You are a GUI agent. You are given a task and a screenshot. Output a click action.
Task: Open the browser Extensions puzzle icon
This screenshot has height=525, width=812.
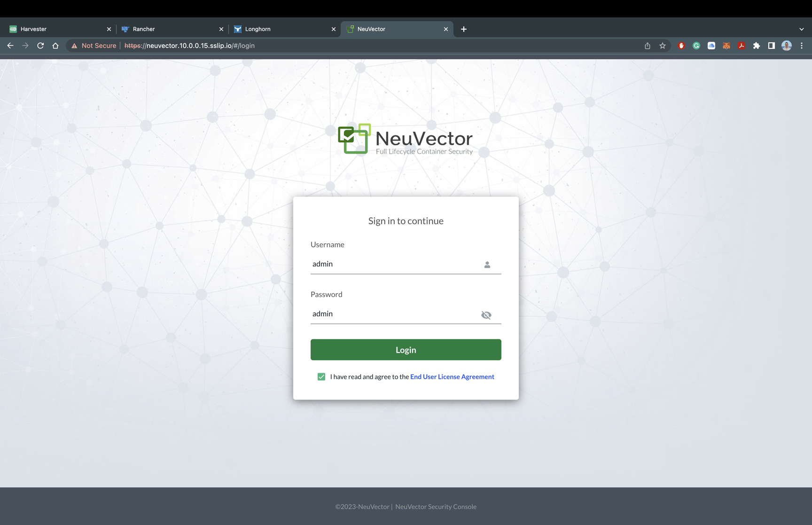click(756, 46)
